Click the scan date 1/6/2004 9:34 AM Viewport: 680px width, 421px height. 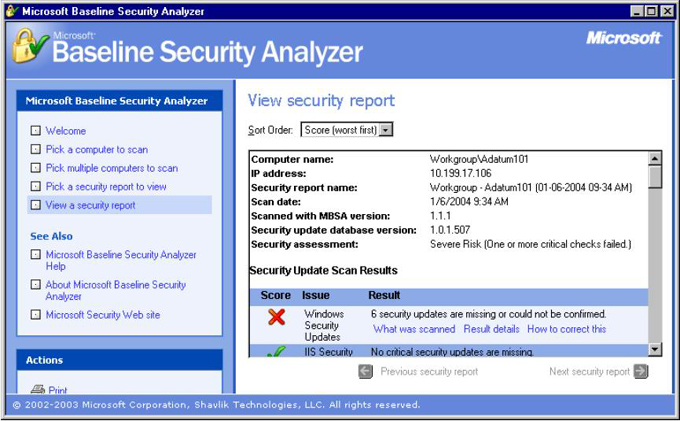click(x=469, y=202)
